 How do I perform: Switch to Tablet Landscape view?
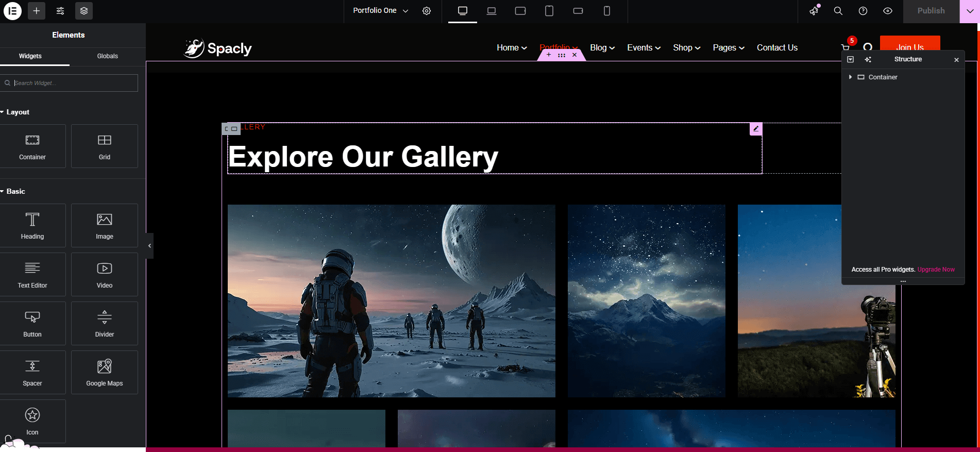520,11
